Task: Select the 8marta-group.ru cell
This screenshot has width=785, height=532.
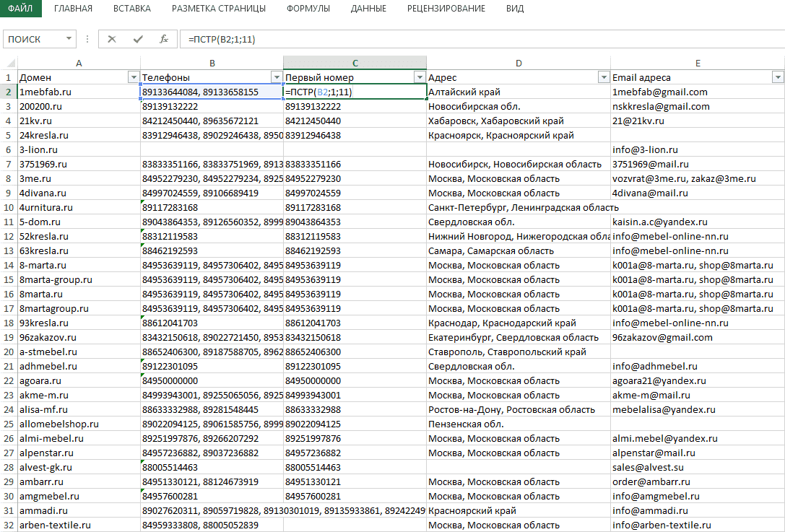Action: pyautogui.click(x=79, y=280)
